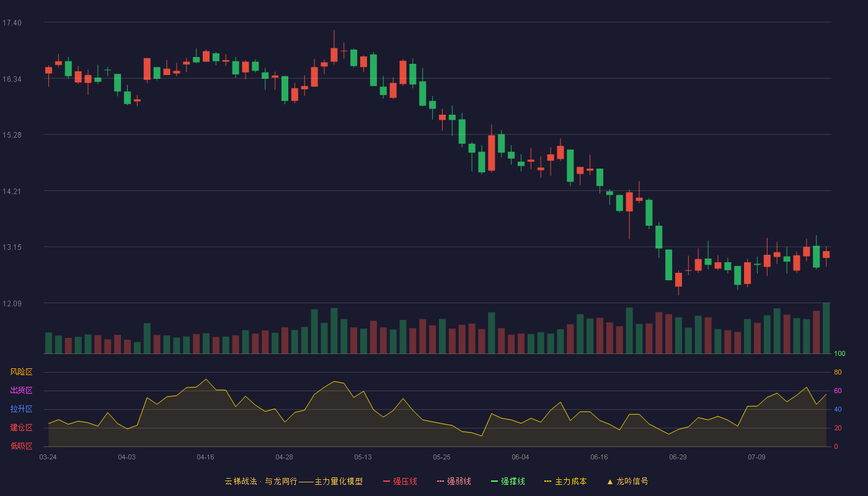
Task: Click the 60 indicator scale label
Action: 838,391
